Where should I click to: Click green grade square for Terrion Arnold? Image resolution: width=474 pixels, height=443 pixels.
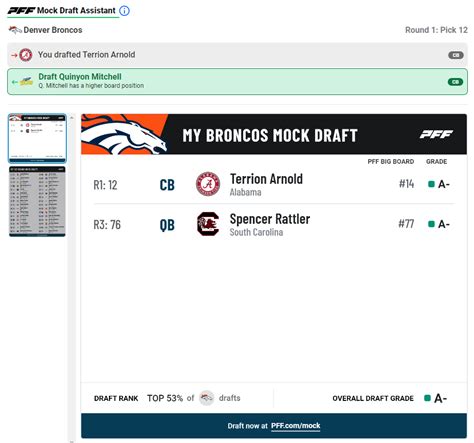(x=431, y=184)
